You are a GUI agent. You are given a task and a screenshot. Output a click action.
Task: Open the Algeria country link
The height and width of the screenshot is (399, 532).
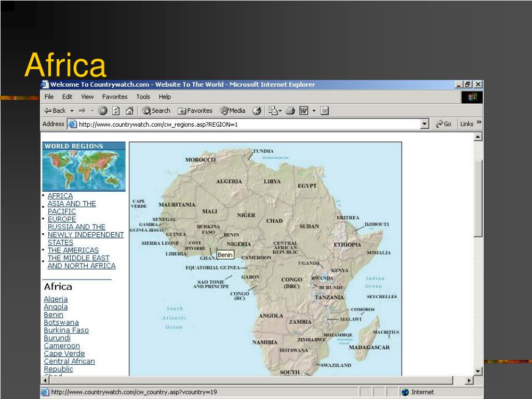click(56, 299)
